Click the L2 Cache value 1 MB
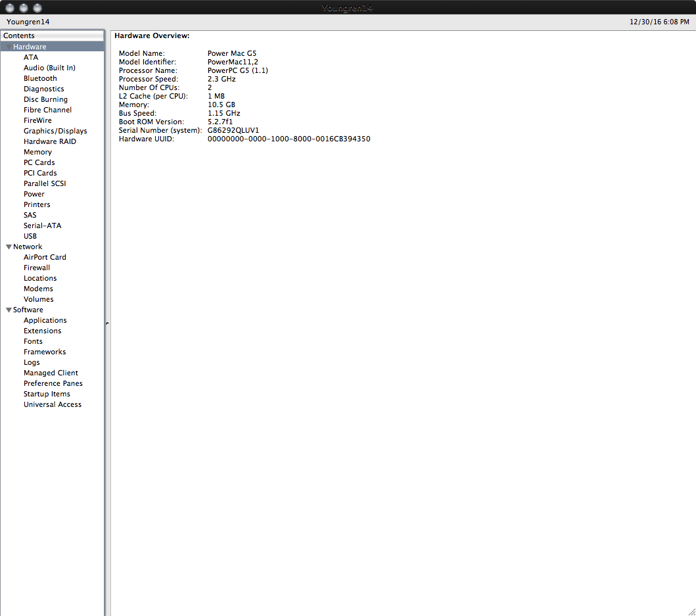The image size is (696, 616). pyautogui.click(x=216, y=96)
